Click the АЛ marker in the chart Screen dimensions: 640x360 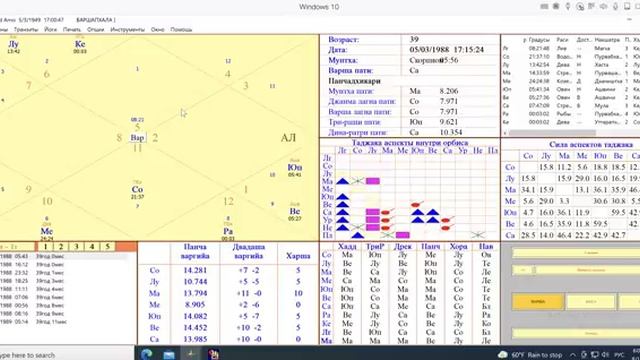pos(288,138)
